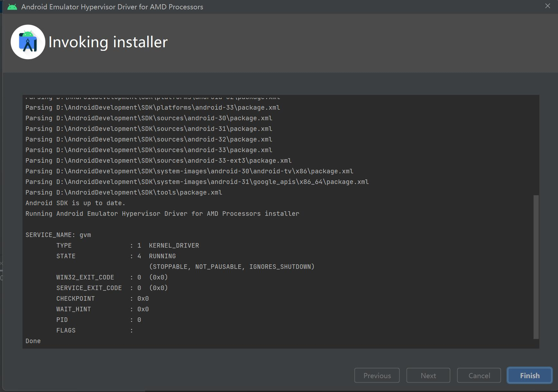The width and height of the screenshot is (558, 392).
Task: Click the Cancel button
Action: (x=479, y=375)
